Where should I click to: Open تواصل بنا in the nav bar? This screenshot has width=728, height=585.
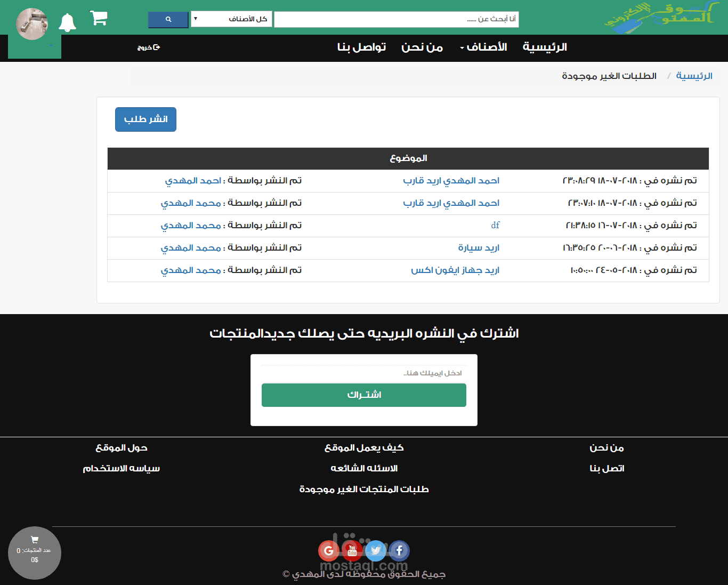(x=361, y=47)
